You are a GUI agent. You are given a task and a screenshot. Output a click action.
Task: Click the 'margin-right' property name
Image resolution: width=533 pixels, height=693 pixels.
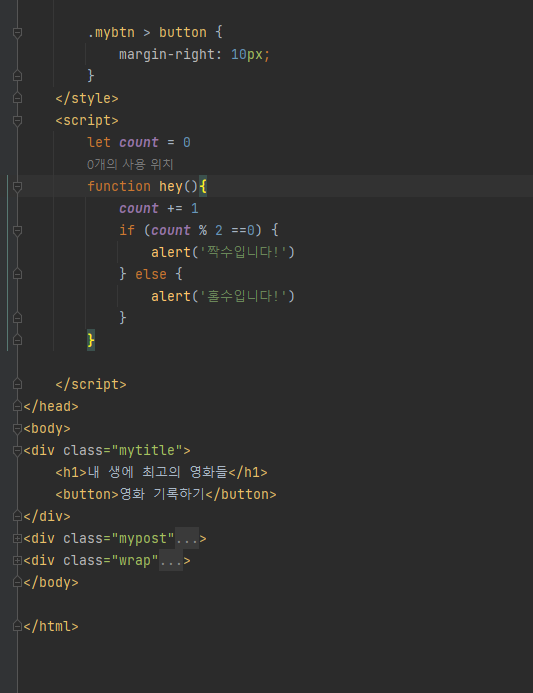click(x=167, y=54)
